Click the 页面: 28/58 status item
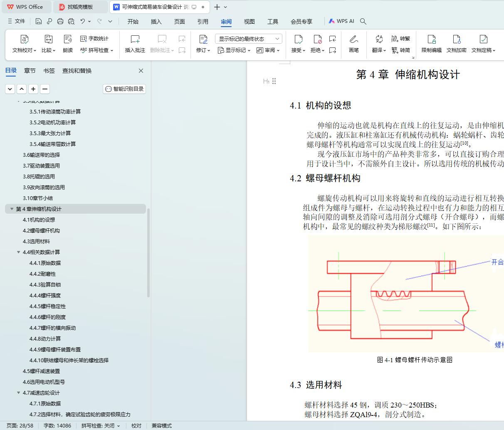Screen dimensions: 504x430 20,426
